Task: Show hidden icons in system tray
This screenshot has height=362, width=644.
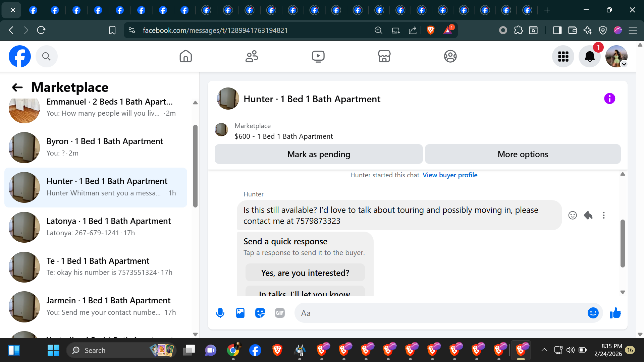Action: click(544, 350)
